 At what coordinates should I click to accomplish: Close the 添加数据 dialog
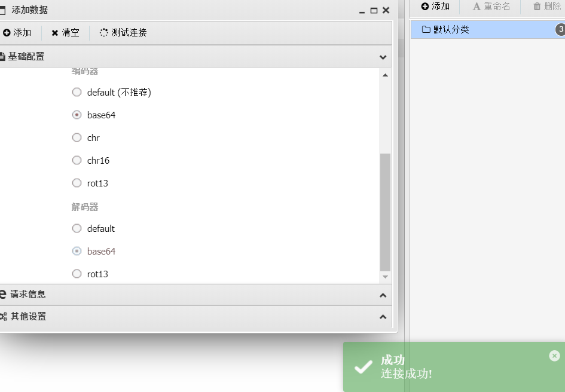click(x=386, y=10)
